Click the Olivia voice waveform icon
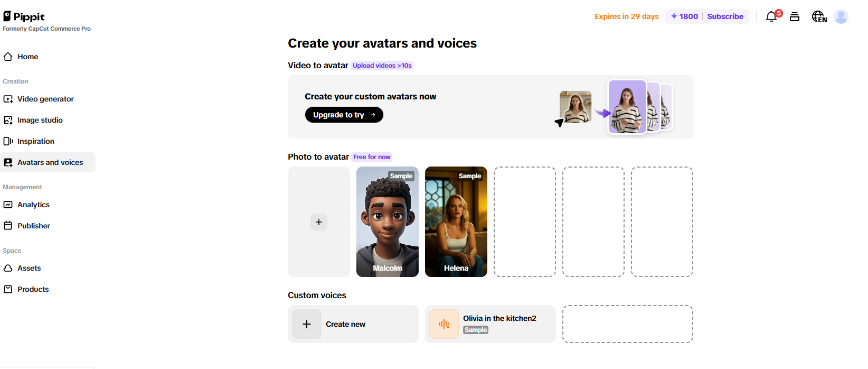 [444, 324]
